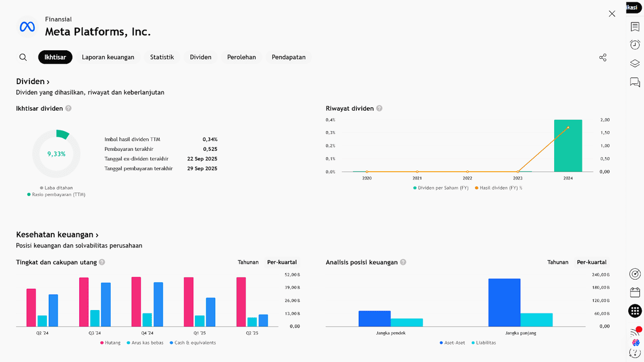Open the alerts clock icon
The height and width of the screenshot is (362, 644).
click(635, 45)
